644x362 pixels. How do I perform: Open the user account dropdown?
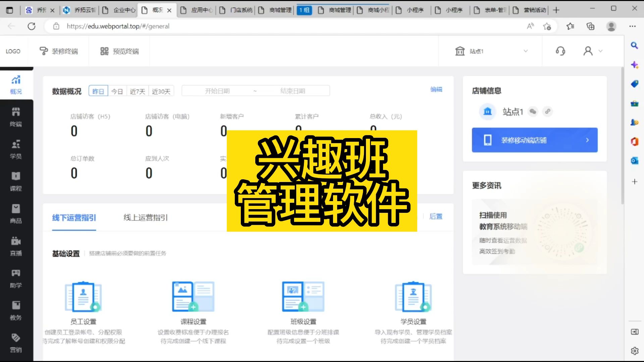(592, 51)
